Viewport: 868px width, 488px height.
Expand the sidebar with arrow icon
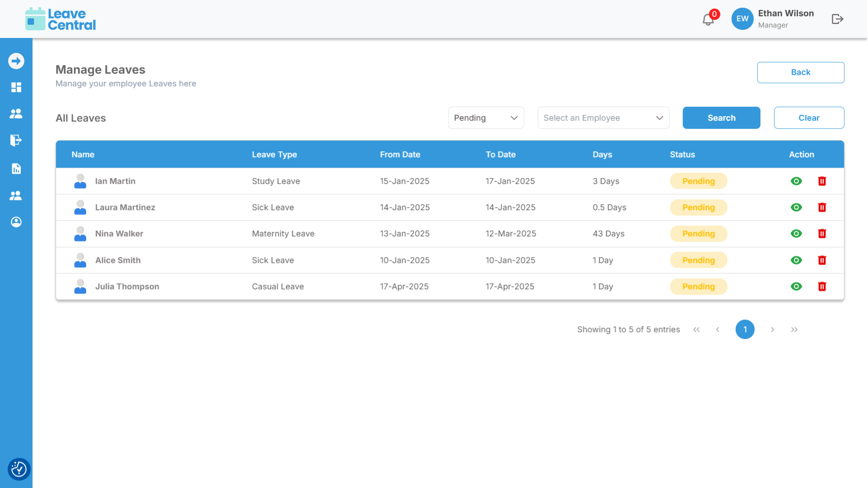[x=16, y=61]
